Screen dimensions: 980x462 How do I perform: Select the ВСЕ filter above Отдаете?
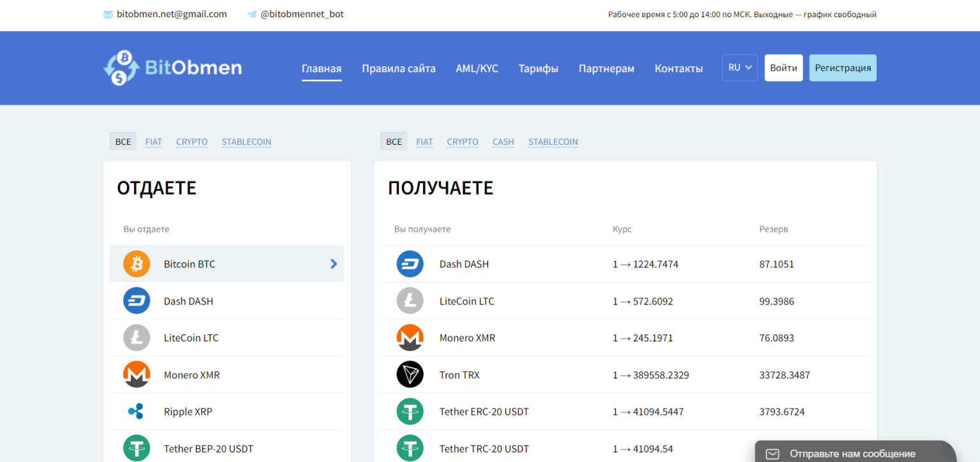coord(123,142)
